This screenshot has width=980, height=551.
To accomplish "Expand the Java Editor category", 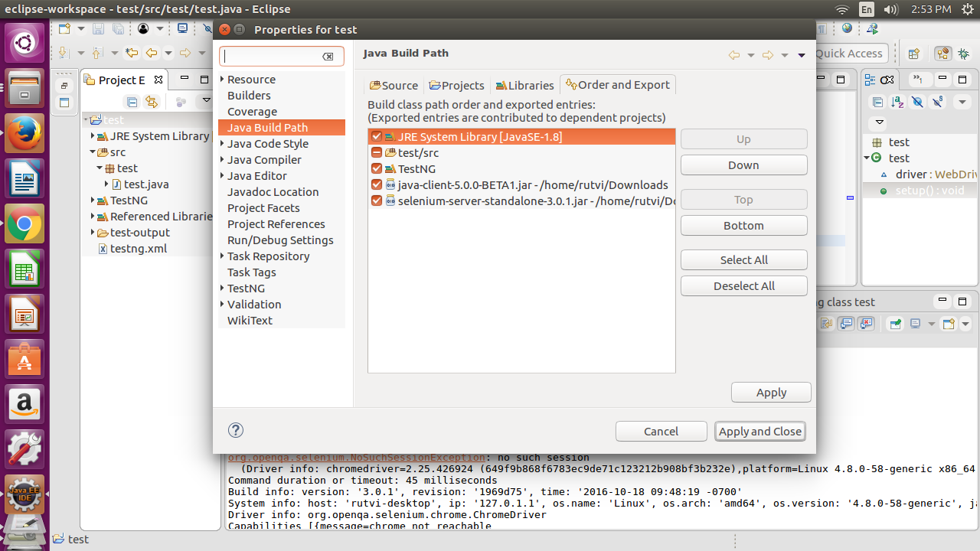I will click(222, 175).
